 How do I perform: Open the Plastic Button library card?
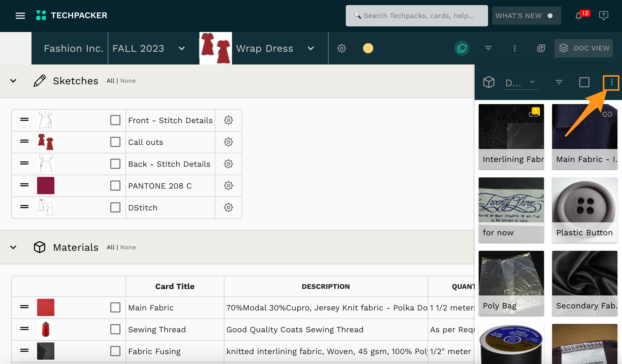pyautogui.click(x=584, y=210)
